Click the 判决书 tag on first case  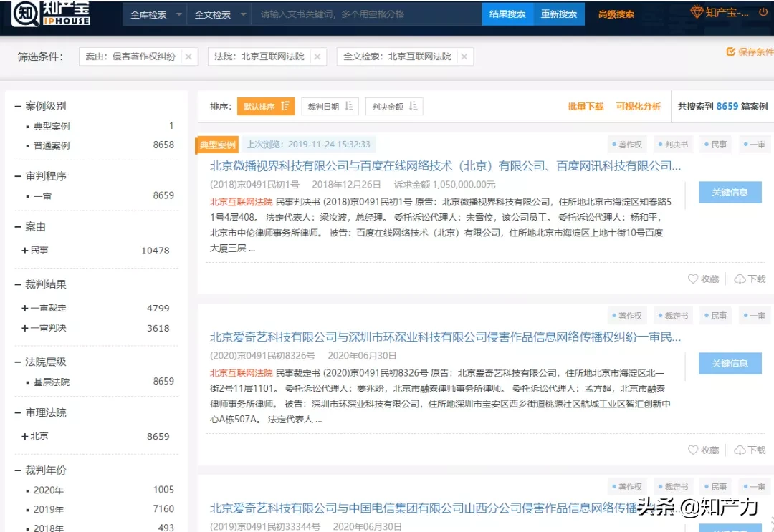point(673,145)
